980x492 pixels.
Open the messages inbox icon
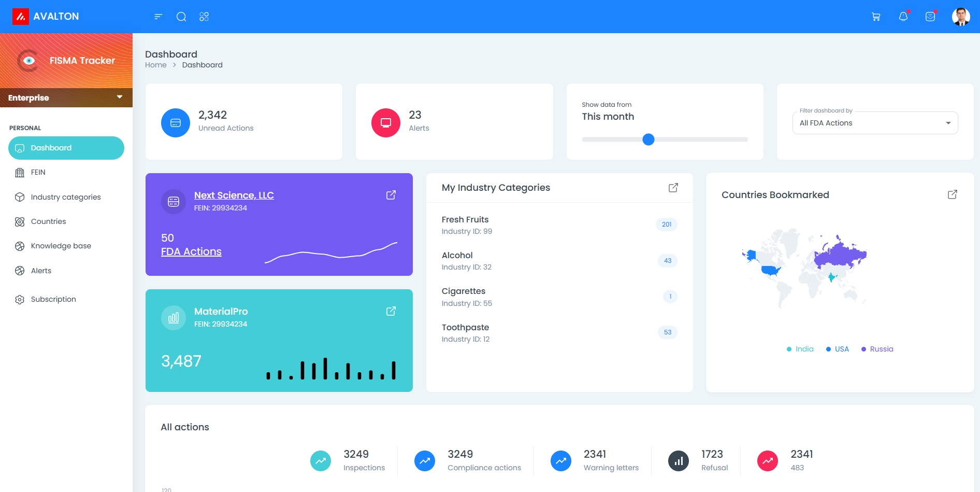[x=930, y=17]
